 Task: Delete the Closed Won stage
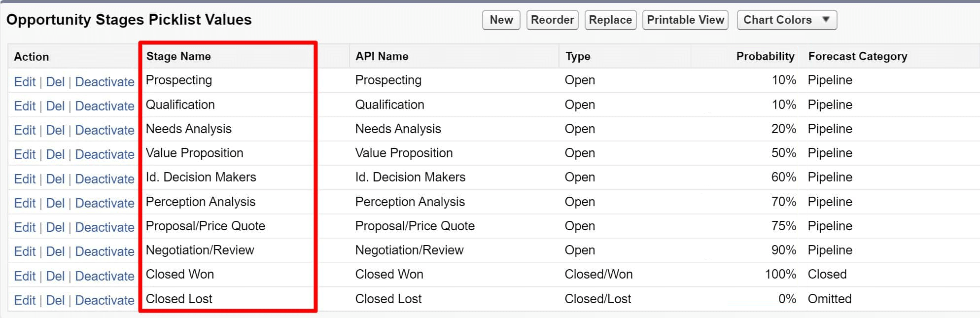click(x=55, y=276)
